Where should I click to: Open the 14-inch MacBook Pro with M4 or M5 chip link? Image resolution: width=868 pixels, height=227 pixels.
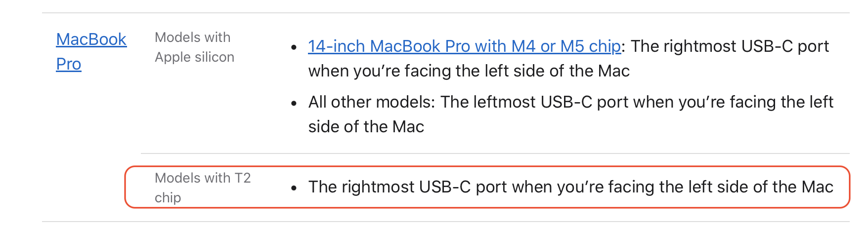click(464, 46)
